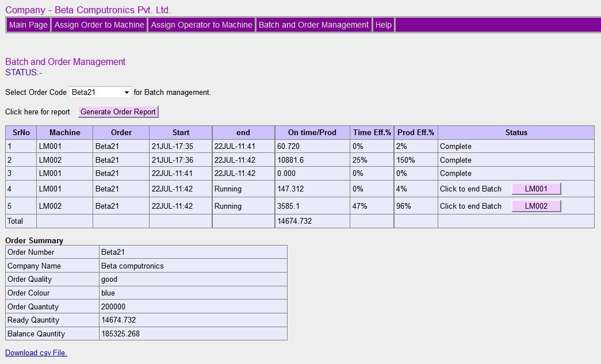Download the csv file link
The width and height of the screenshot is (601, 364).
click(36, 352)
